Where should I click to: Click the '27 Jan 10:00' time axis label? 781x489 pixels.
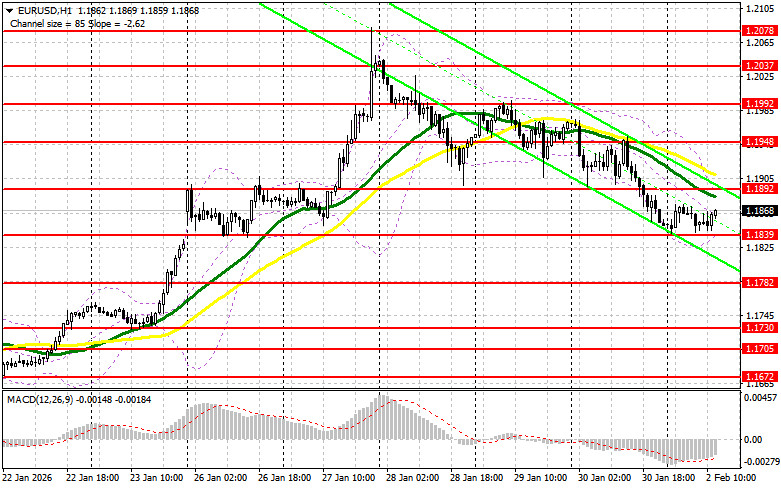click(349, 478)
